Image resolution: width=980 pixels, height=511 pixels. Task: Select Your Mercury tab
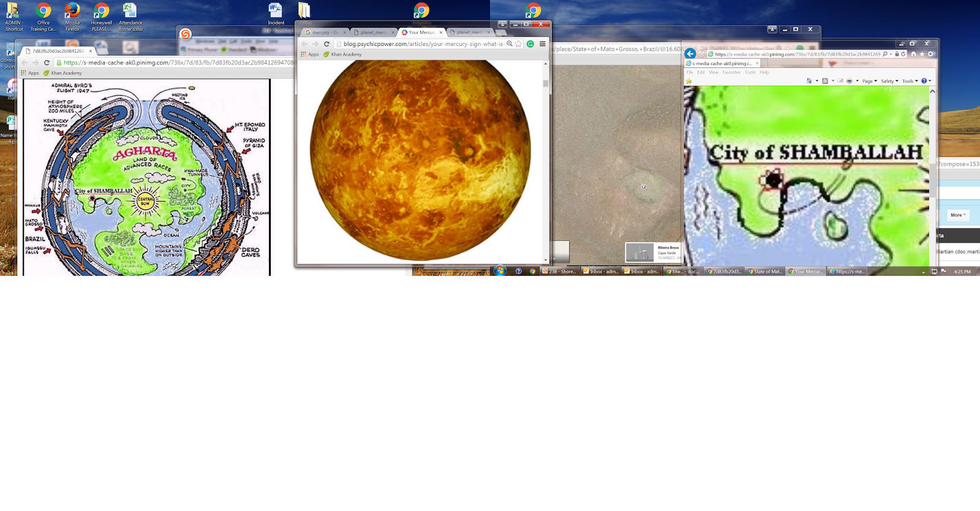[420, 32]
